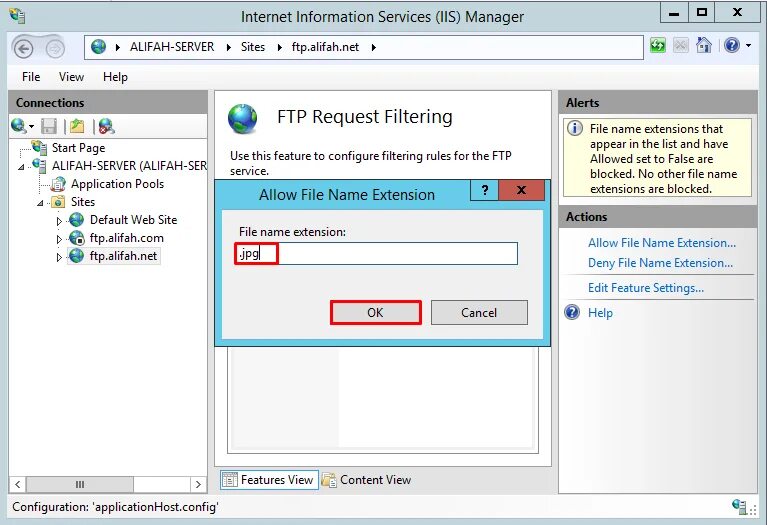Click Delete Connection icon in Connections toolbar
Screen dimensions: 767x525
click(x=106, y=126)
